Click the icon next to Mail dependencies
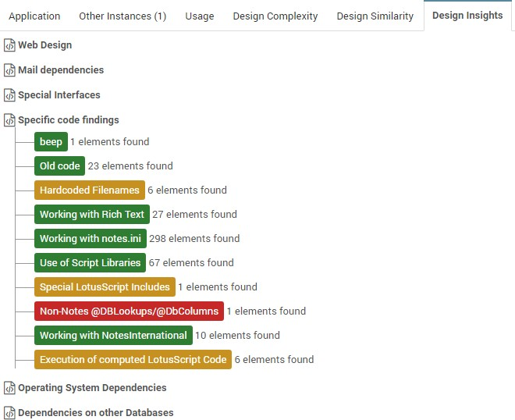This screenshot has height=420, width=515. 9,70
